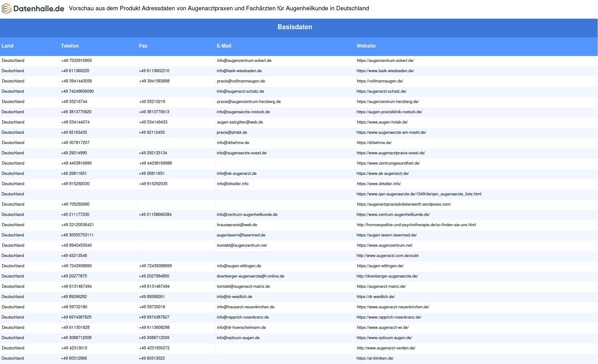This screenshot has width=598, height=364.
Task: Click email info@augen-ettlingen.de
Action: click(x=239, y=266)
